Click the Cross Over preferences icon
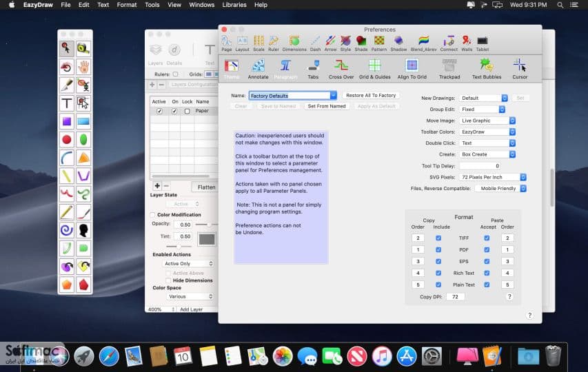Viewport: 588px width, 372px height. 341,70
